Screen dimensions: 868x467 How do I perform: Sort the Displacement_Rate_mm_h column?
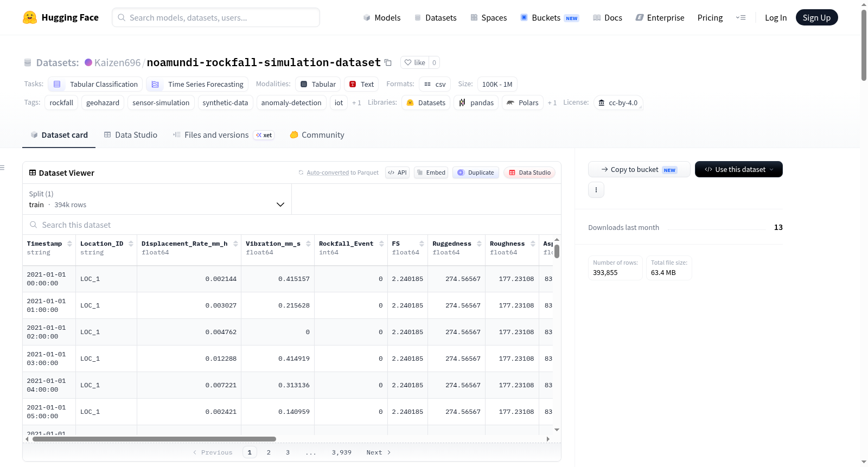(x=235, y=244)
